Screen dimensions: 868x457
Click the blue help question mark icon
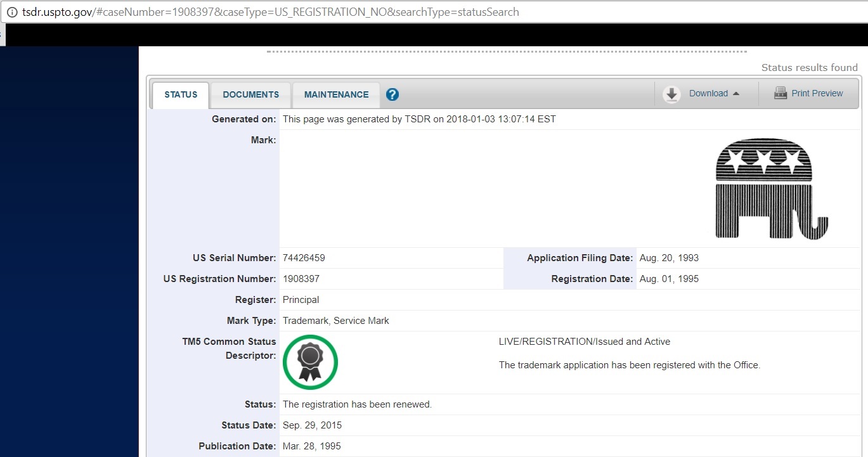click(392, 94)
